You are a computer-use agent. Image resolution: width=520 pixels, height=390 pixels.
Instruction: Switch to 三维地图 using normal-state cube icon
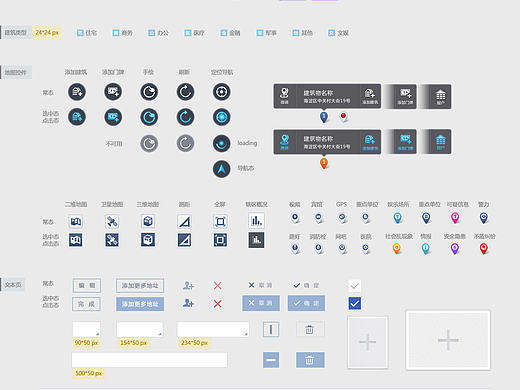pyautogui.click(x=148, y=221)
